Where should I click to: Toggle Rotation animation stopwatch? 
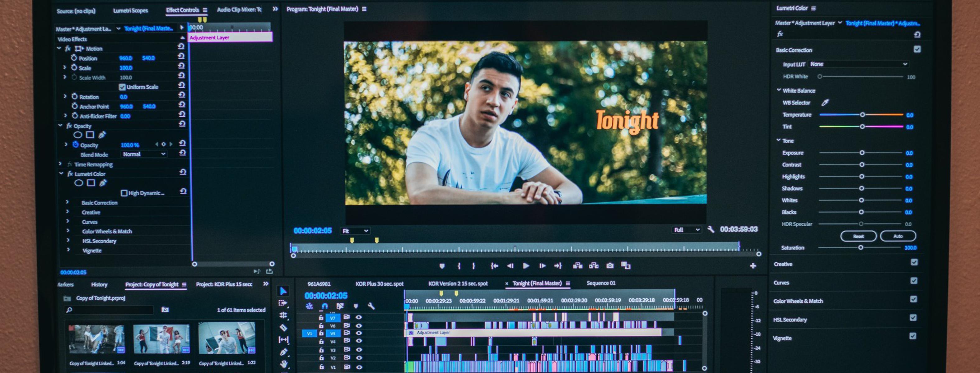(75, 97)
